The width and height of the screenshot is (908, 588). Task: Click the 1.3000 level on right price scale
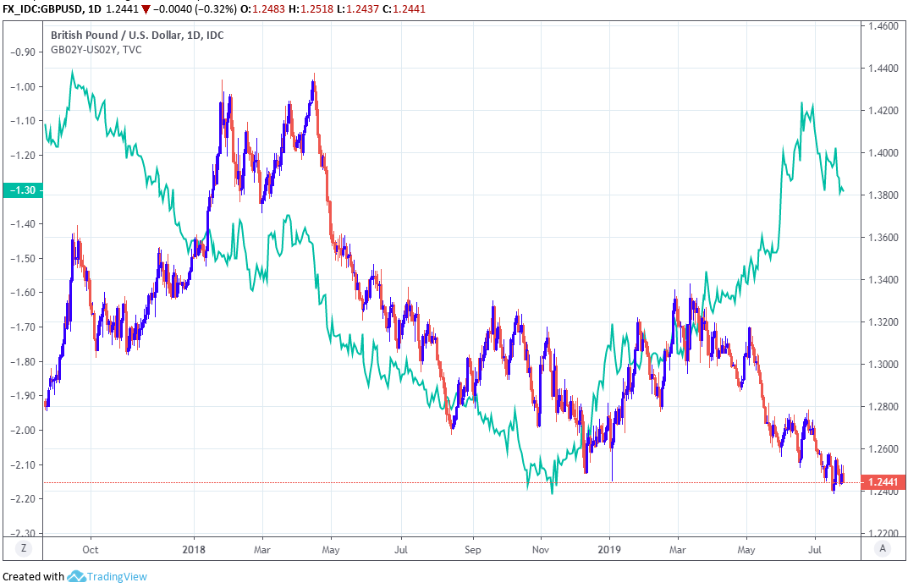point(881,365)
